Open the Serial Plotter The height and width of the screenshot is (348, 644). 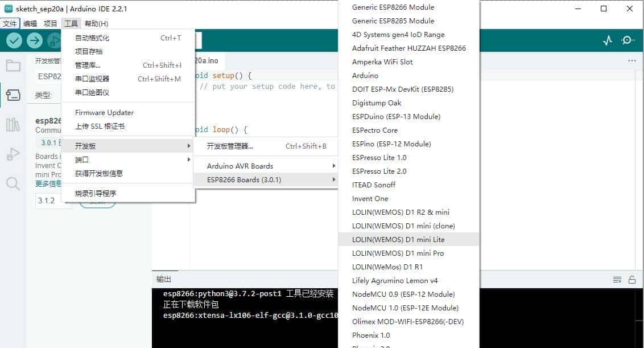click(x=608, y=40)
